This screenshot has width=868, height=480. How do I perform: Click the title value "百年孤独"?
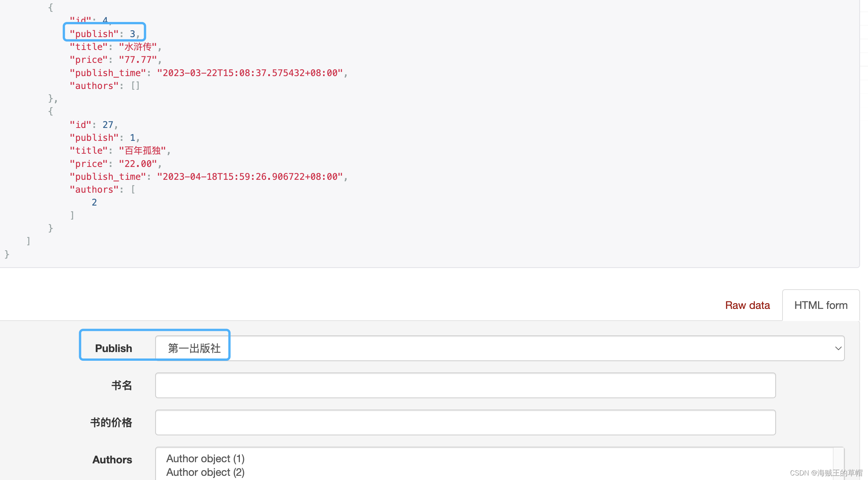point(142,150)
